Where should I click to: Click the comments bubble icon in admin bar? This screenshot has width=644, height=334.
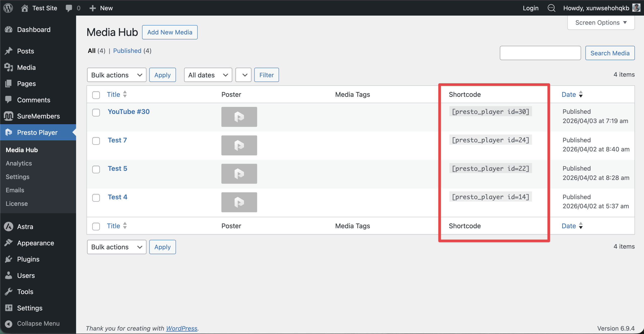point(69,8)
